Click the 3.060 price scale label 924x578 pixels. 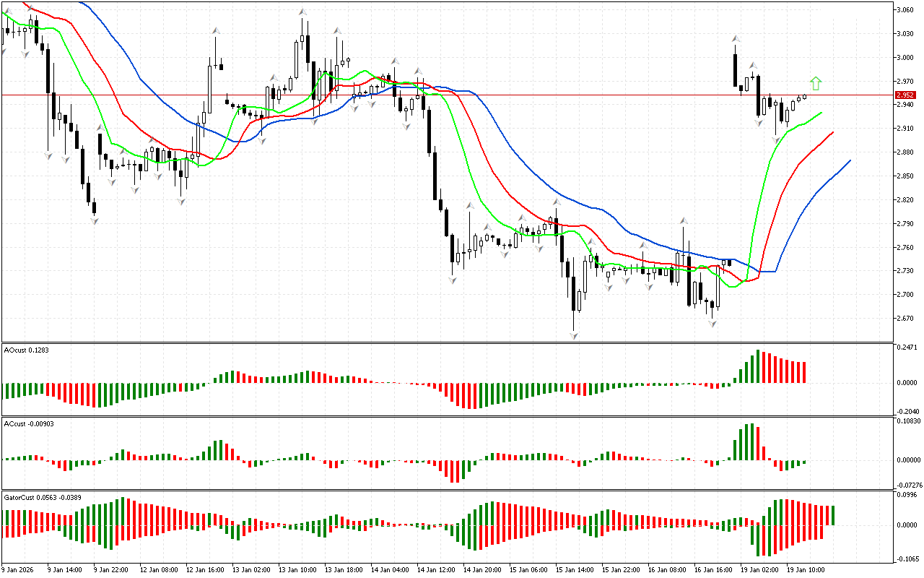[905, 10]
